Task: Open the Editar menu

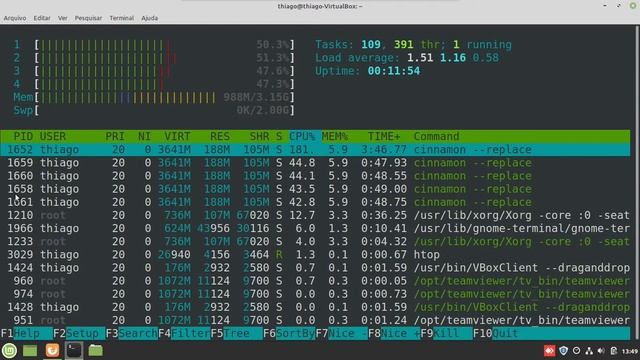Action: coord(42,18)
